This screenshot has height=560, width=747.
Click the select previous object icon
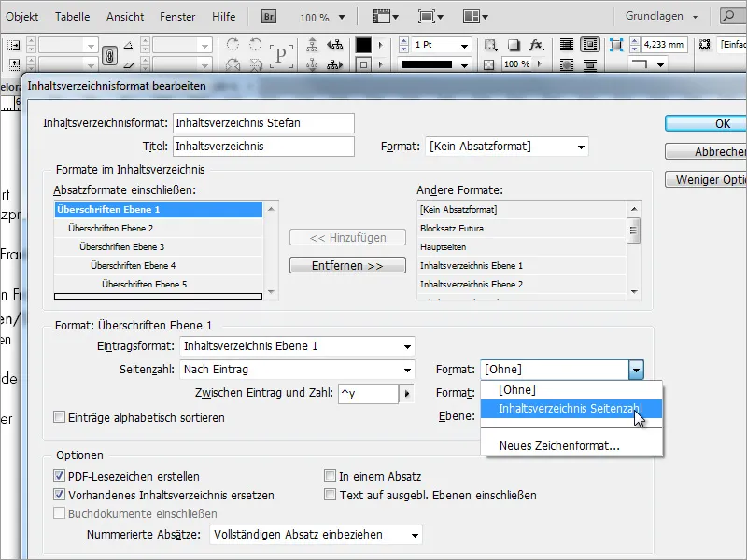pyautogui.click(x=335, y=45)
